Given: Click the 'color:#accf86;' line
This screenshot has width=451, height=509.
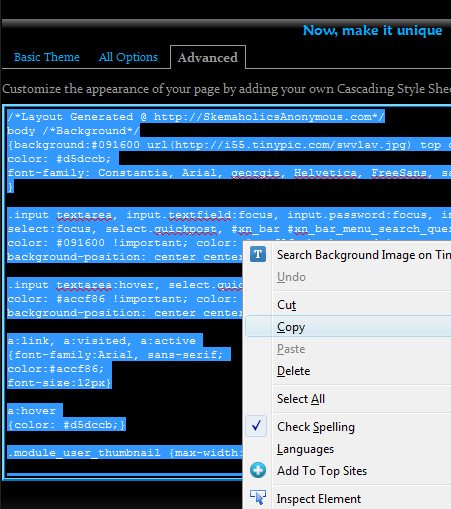Looking at the screenshot, I should 56,369.
